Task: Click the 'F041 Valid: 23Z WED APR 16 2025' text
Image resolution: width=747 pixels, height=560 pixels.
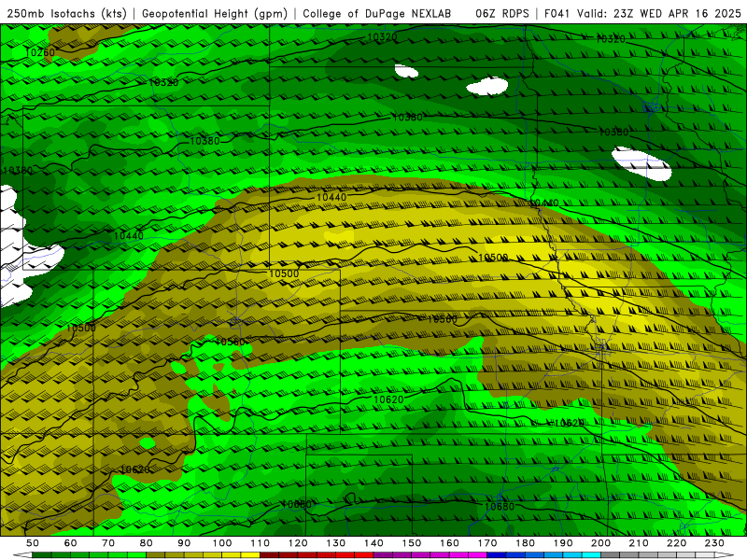Action: [642, 13]
